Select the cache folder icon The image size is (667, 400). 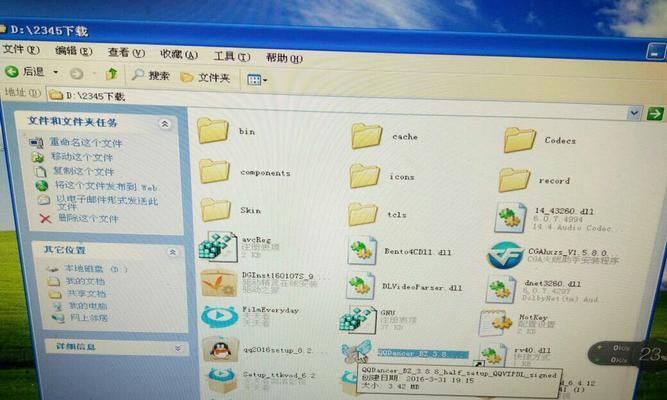pyautogui.click(x=366, y=136)
